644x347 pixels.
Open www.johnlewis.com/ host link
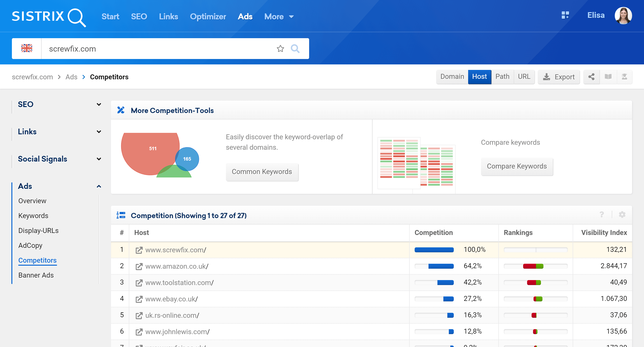[177, 332]
